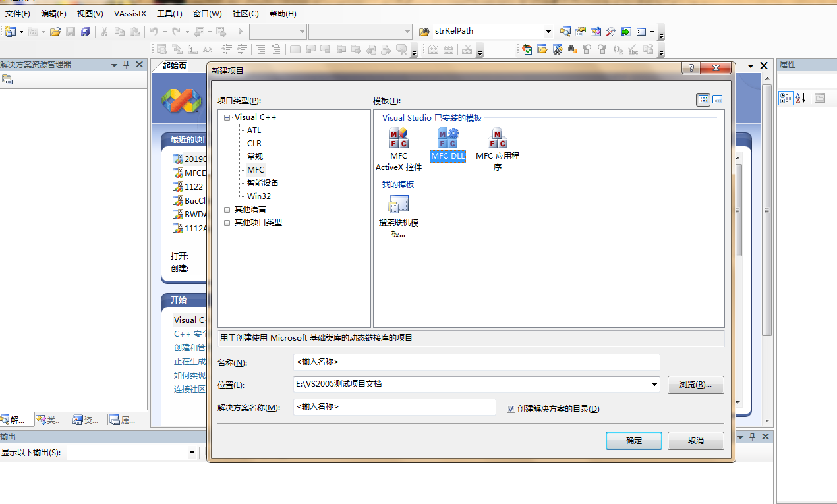Select the MFC ActiveX 控件 template
Viewport: 837px width, 504px height.
(399, 150)
